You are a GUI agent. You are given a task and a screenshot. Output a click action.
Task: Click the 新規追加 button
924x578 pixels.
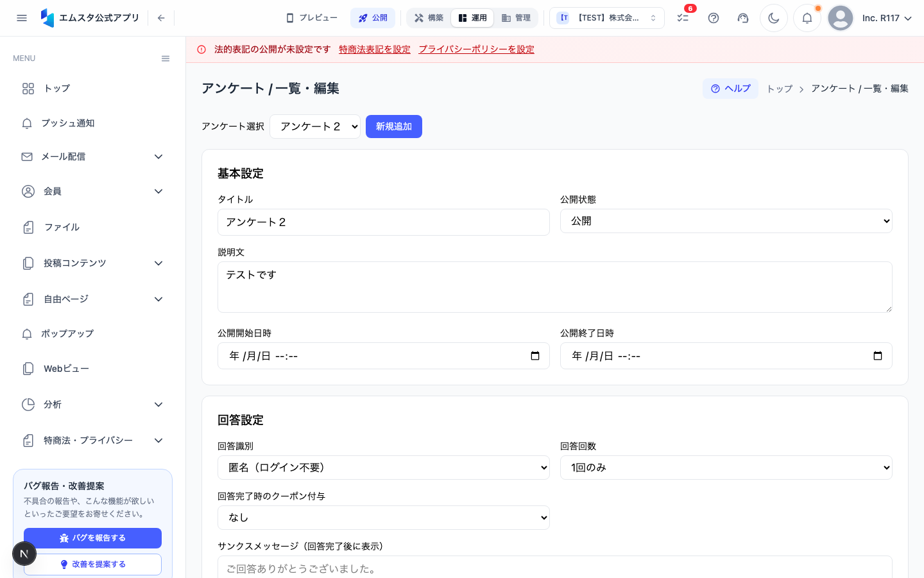(x=394, y=127)
